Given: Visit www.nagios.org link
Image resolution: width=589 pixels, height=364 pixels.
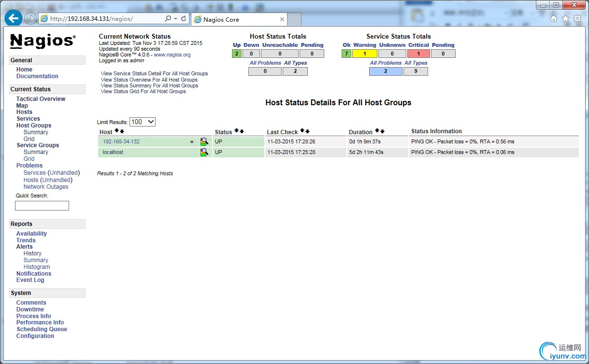Looking at the screenshot, I should point(172,55).
